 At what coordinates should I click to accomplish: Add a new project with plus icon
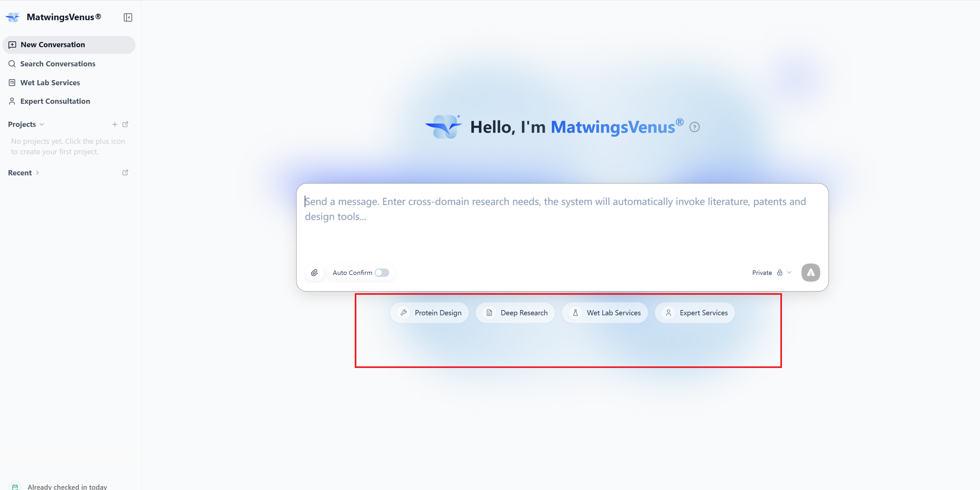[114, 125]
